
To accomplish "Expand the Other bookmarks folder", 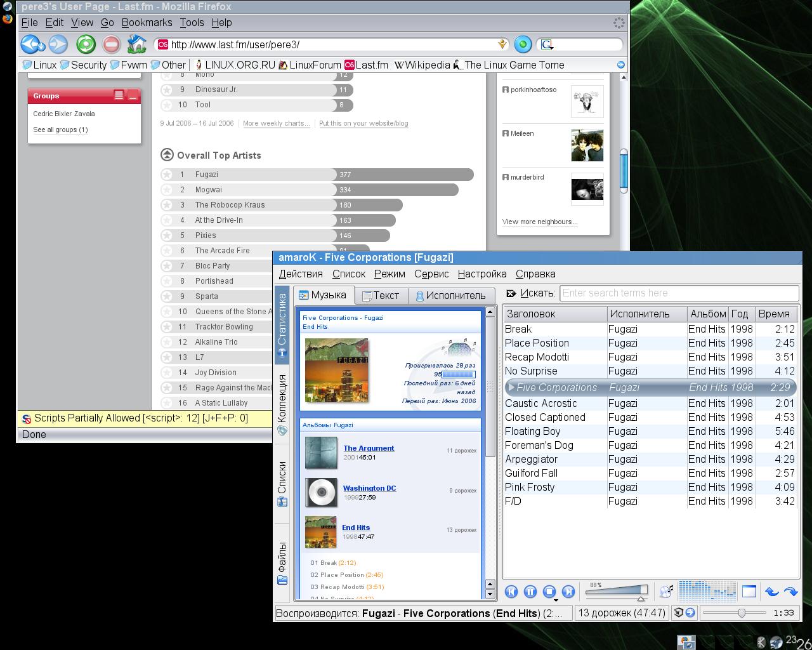I will click(168, 65).
